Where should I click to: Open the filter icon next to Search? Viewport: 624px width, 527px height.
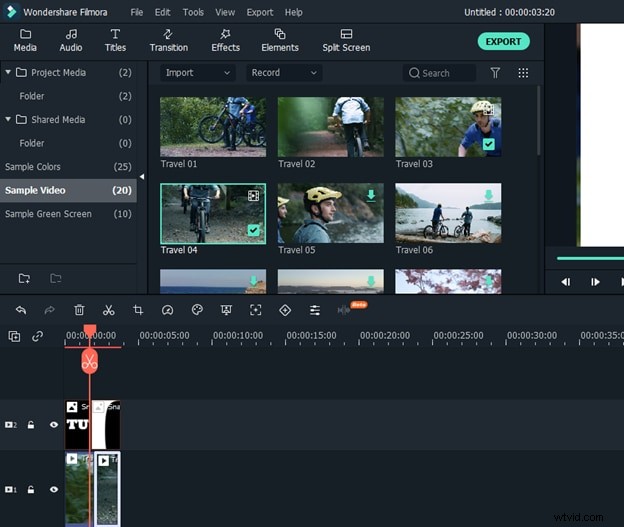coord(495,73)
